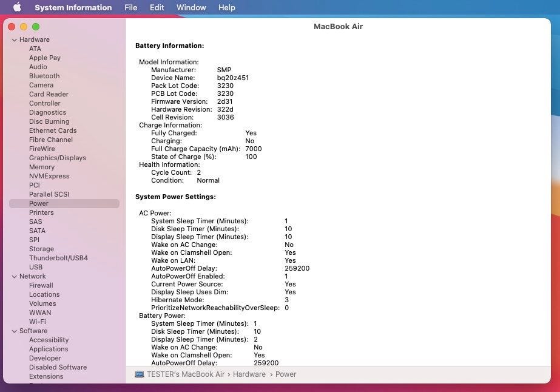Select NVMExpress in the sidebar
The height and width of the screenshot is (392, 560).
pos(49,176)
